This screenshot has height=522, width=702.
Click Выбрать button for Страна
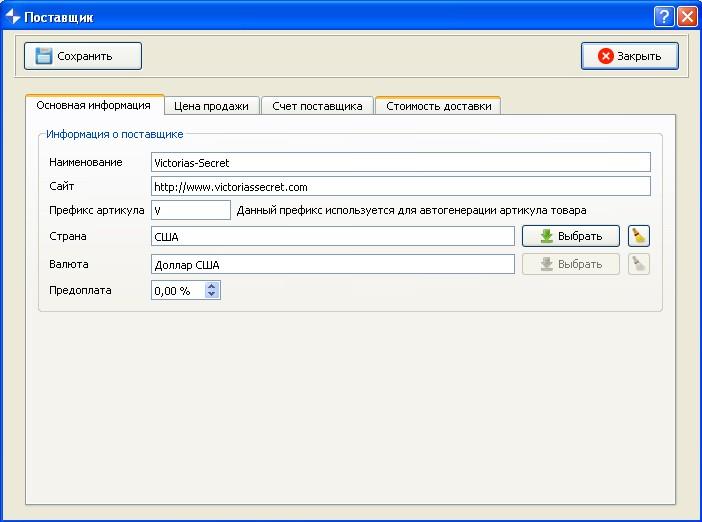[571, 236]
